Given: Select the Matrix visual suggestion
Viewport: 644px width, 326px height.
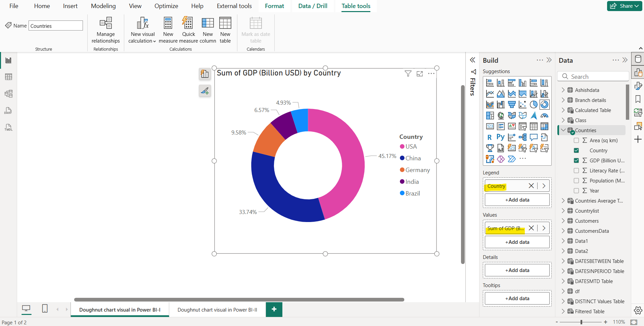Looking at the screenshot, I should click(x=545, y=126).
